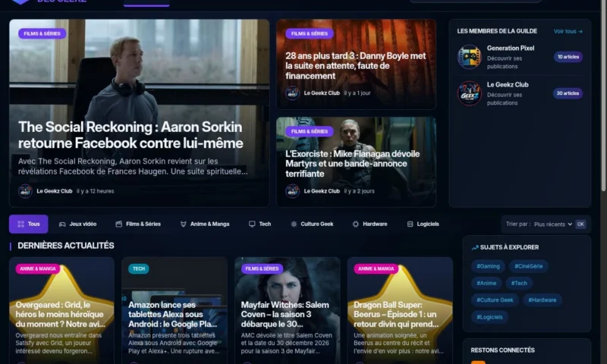The height and width of the screenshot is (364, 607).
Task: Click the 30 articles badge
Action: [568, 93]
